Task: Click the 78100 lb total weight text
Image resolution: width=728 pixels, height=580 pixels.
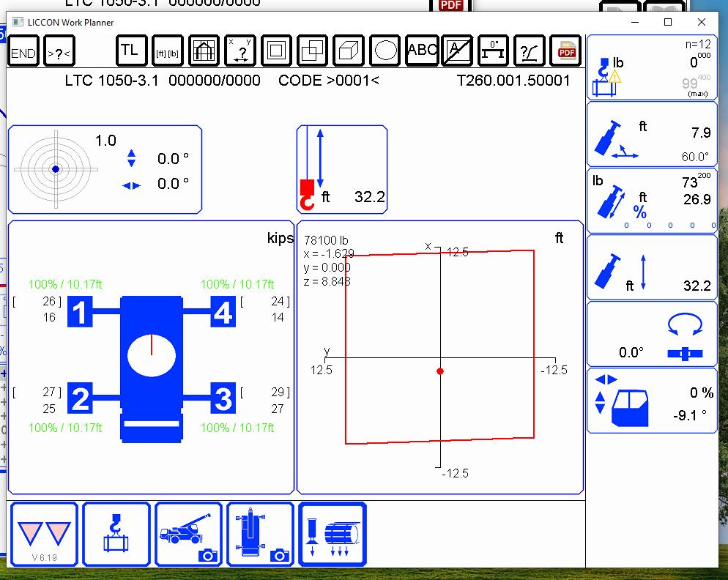Action: pyautogui.click(x=326, y=240)
